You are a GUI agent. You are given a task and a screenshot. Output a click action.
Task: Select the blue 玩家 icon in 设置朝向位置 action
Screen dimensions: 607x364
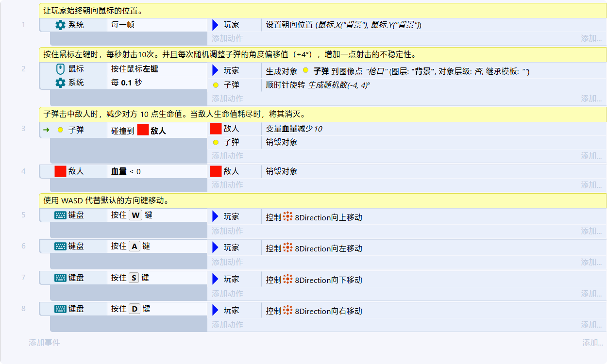(x=216, y=25)
